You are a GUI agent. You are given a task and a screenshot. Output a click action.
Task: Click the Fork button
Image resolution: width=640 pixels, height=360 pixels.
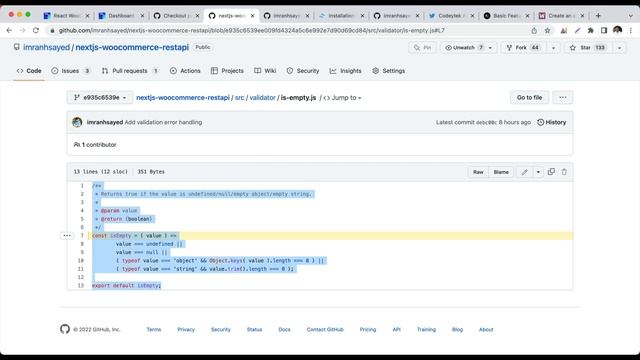[523, 48]
